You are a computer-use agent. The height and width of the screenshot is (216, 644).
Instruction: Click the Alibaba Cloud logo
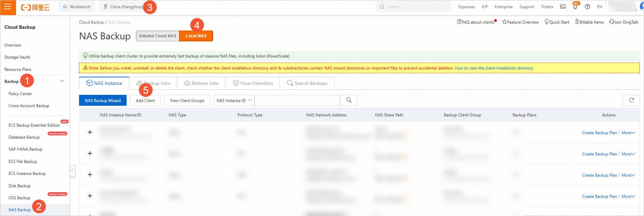35,7
